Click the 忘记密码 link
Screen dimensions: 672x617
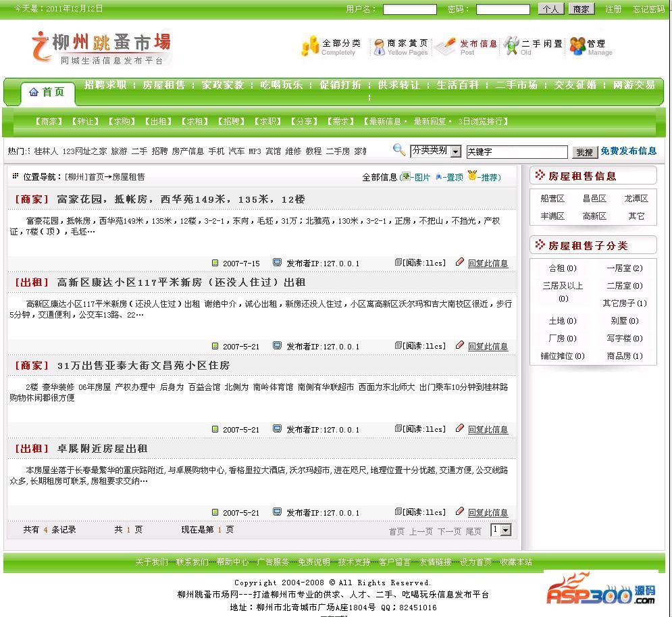[x=648, y=9]
